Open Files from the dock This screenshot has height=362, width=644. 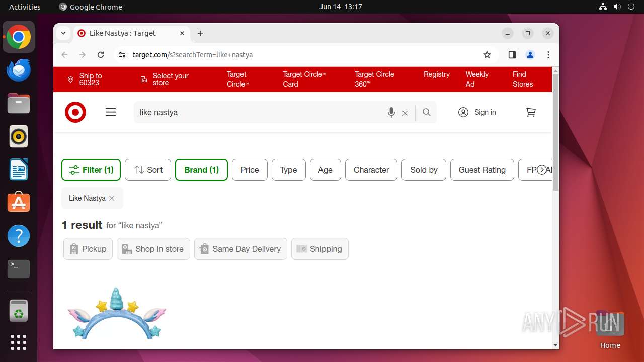tap(19, 103)
